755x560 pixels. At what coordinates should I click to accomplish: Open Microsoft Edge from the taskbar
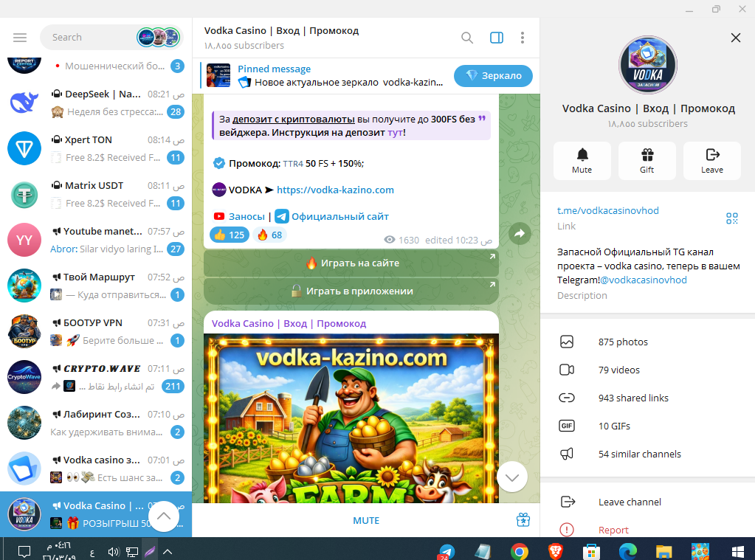(627, 551)
